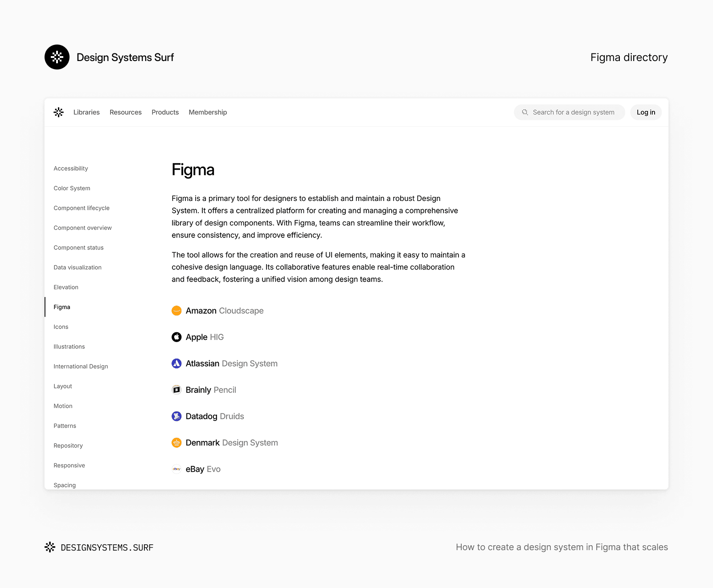
Task: Open the Products menu
Action: pos(165,112)
